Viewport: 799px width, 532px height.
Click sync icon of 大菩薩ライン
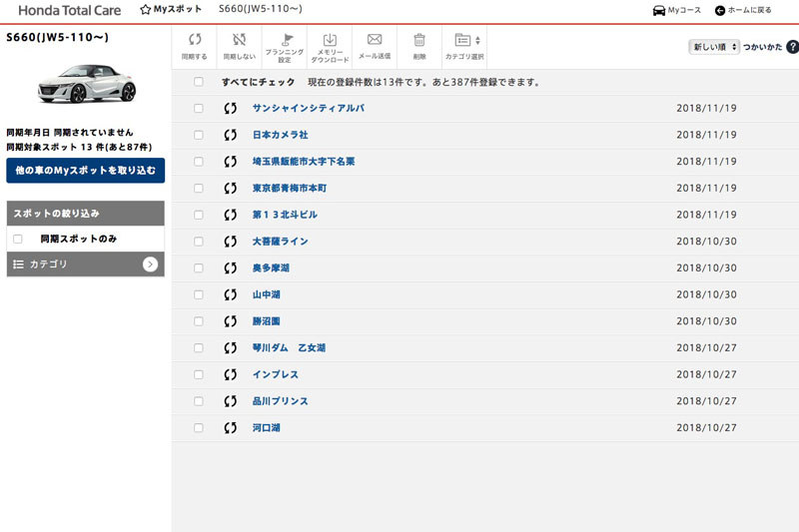tap(231, 242)
